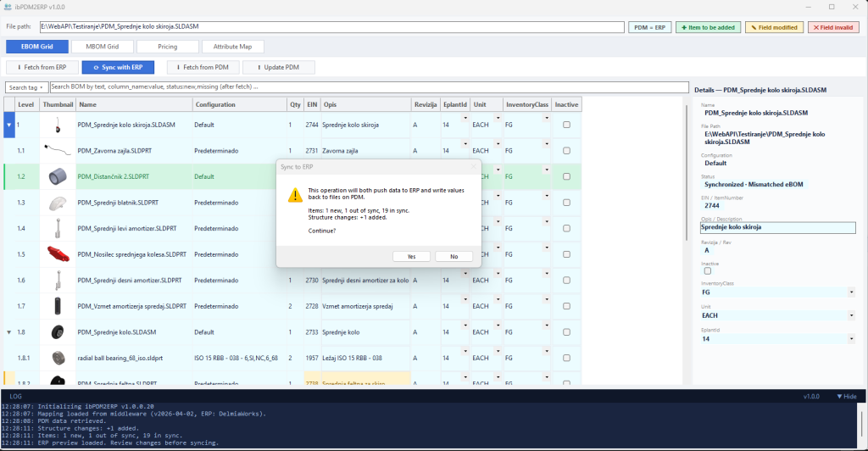Close the Sync to ERP dialog

[473, 166]
